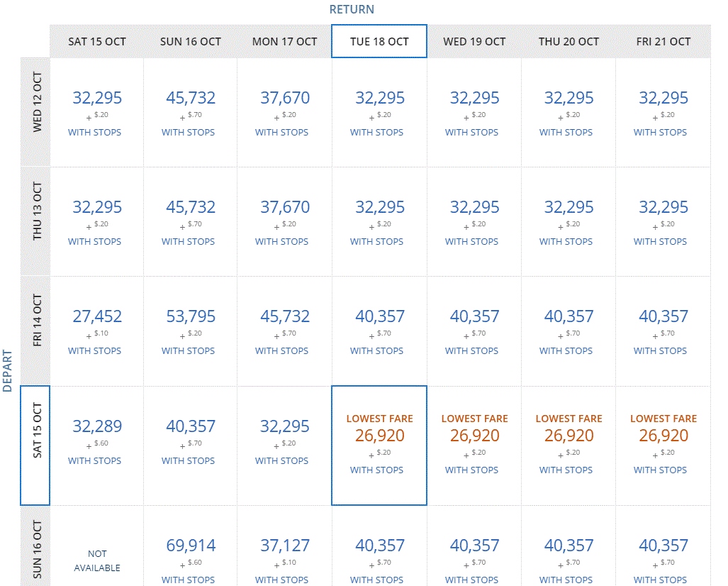Select the 53,795 miles fare cell
The height and width of the screenshot is (586, 728).
(x=191, y=316)
